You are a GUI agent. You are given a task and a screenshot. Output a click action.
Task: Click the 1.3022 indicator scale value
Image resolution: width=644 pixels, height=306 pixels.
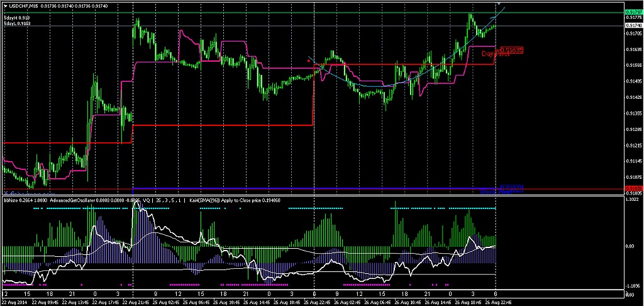[634, 200]
